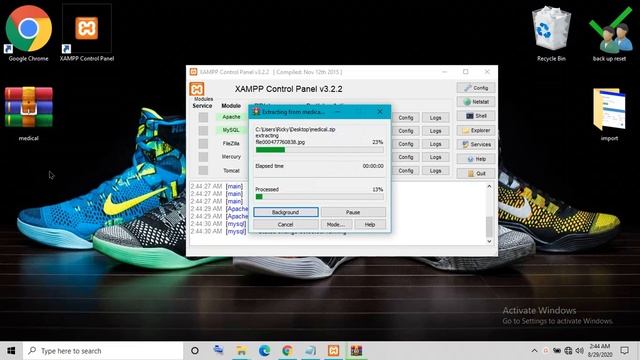
Task: Open Config for the MySQL row
Action: (x=406, y=131)
